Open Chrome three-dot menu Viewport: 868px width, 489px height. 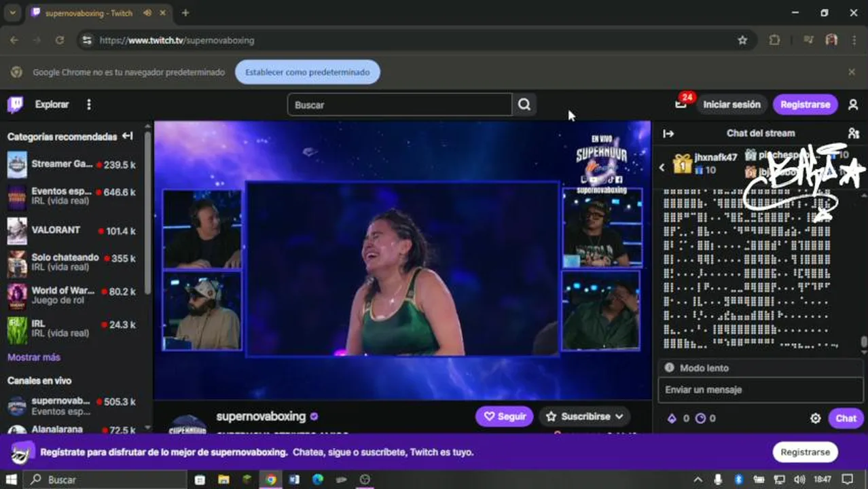point(854,40)
